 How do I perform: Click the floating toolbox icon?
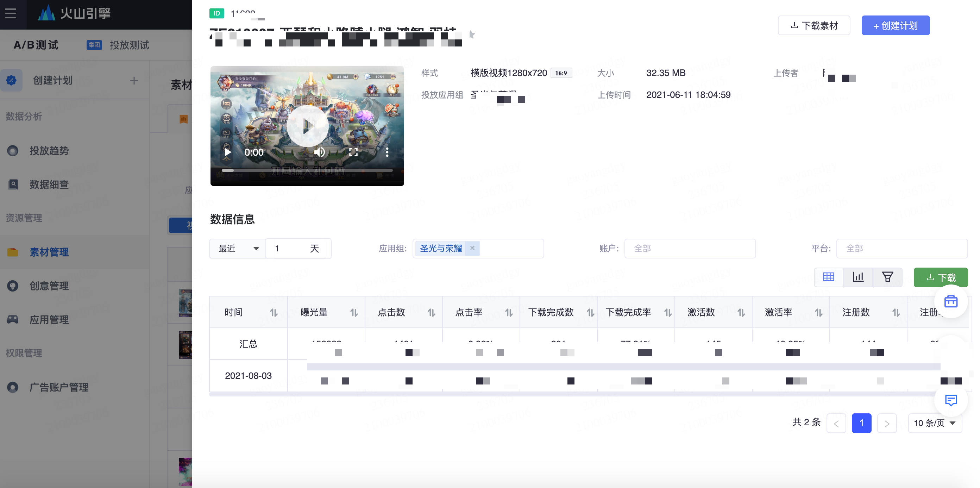click(x=951, y=301)
